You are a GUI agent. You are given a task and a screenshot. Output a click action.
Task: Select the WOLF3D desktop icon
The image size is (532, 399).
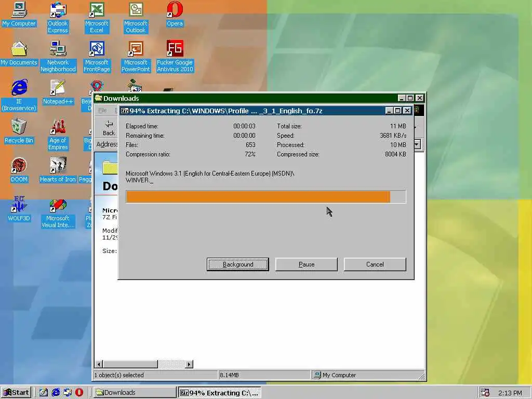tap(19, 209)
